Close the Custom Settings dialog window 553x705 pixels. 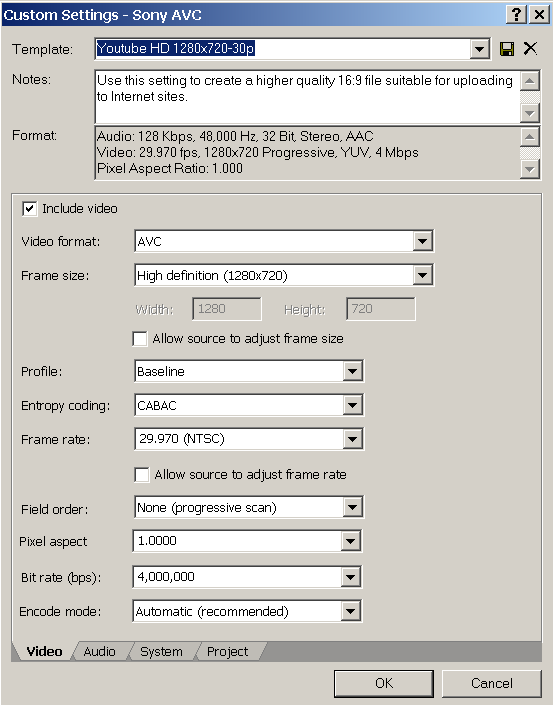click(x=539, y=15)
